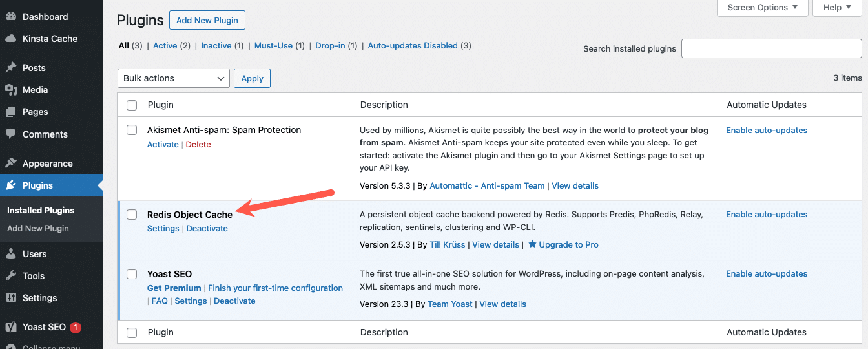Enable auto-updates for Redis Object Cache
868x349 pixels.
tap(767, 215)
